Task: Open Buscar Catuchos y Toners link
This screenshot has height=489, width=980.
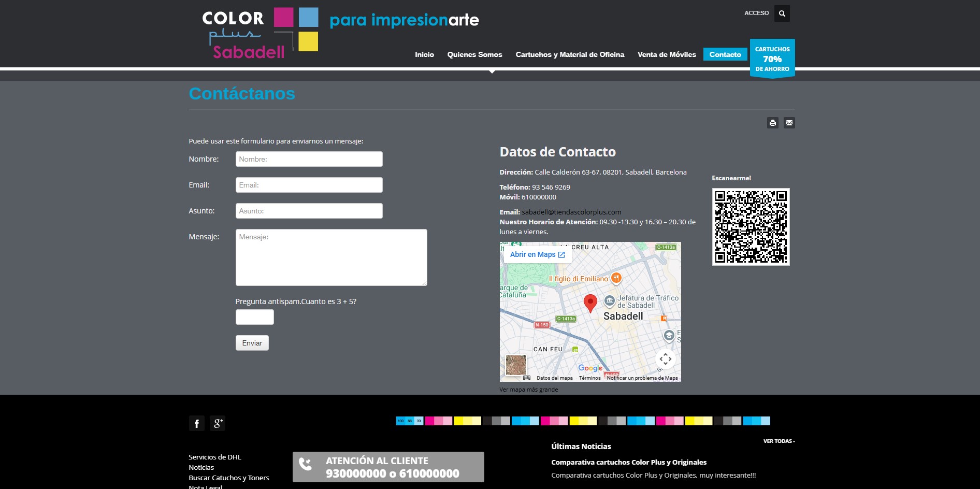Action: 229,478
